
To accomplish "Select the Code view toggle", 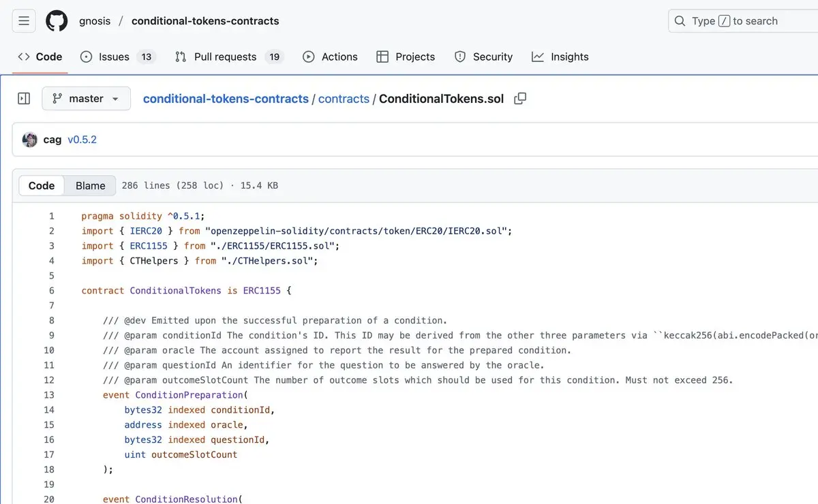I will point(42,186).
